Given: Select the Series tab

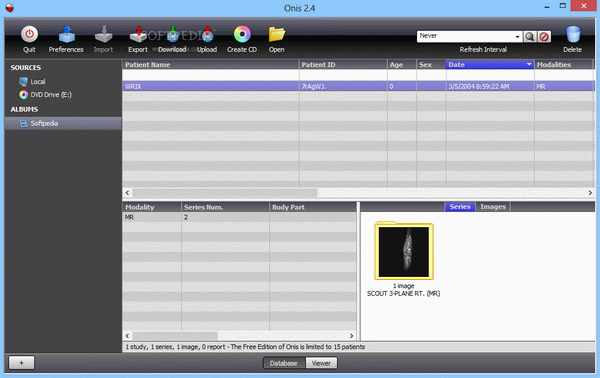Looking at the screenshot, I should point(460,207).
